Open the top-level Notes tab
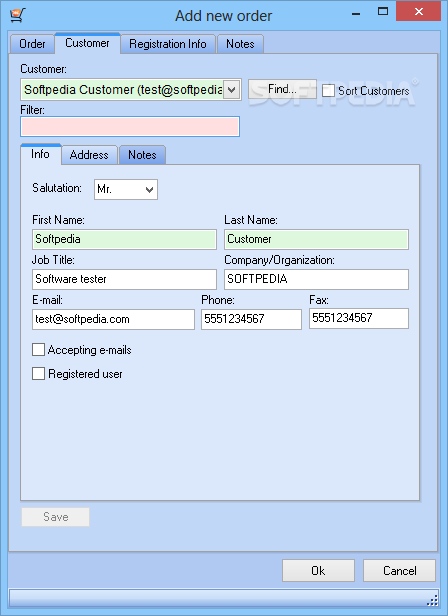This screenshot has height=616, width=448. (x=240, y=44)
